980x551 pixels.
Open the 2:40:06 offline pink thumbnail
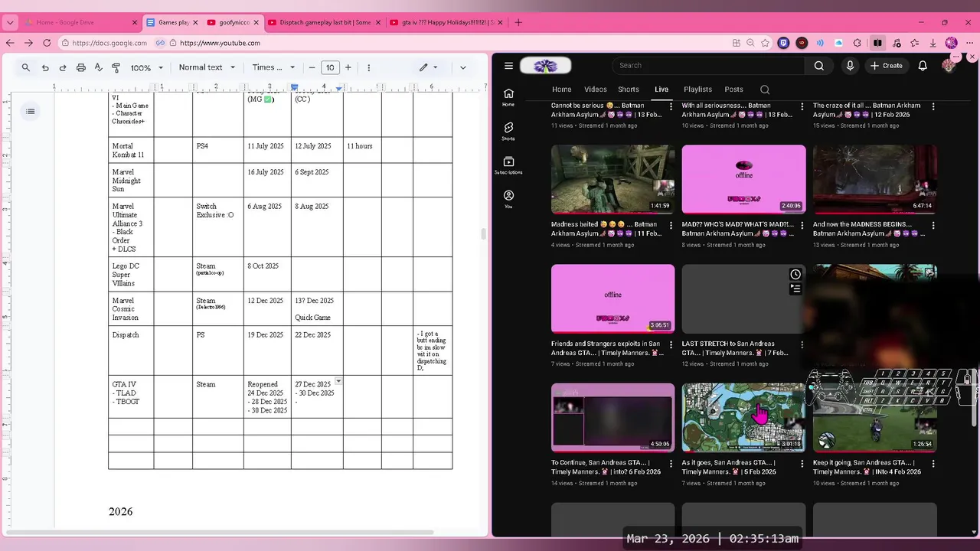[x=743, y=179]
